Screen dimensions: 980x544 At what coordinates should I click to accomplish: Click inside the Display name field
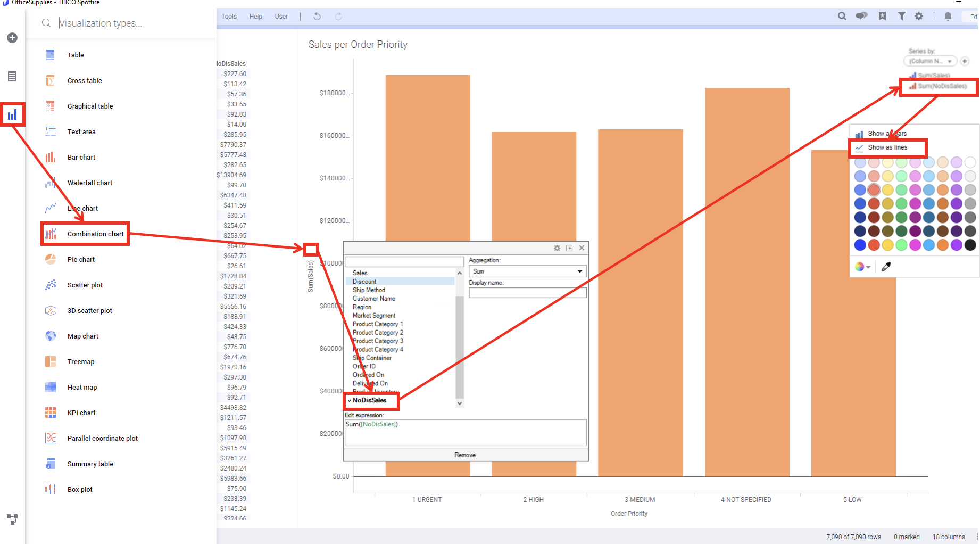click(527, 292)
